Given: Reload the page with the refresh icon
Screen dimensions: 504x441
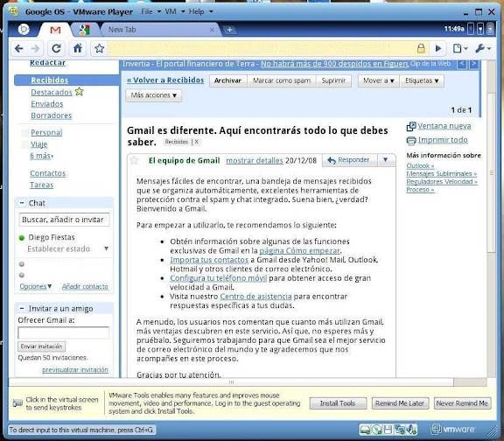Looking at the screenshot, I should pyautogui.click(x=56, y=48).
